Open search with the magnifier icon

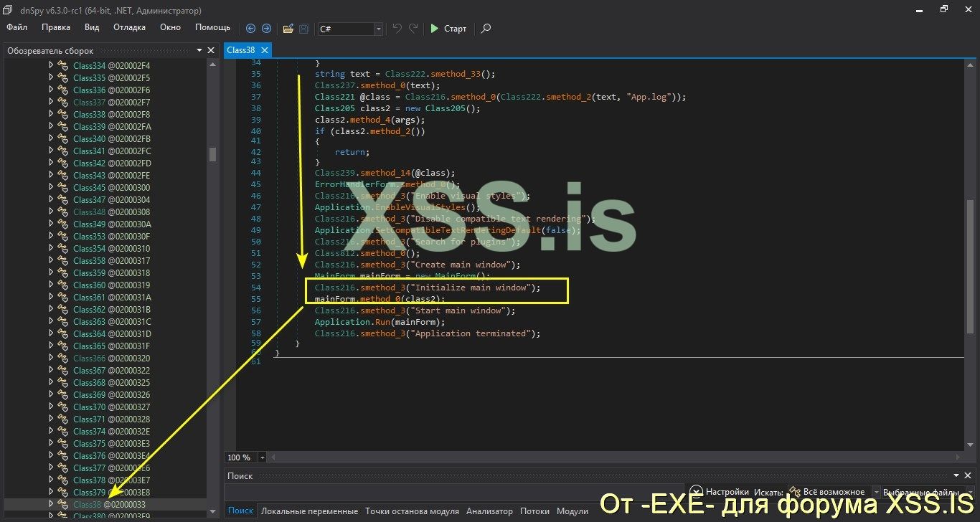pyautogui.click(x=486, y=29)
